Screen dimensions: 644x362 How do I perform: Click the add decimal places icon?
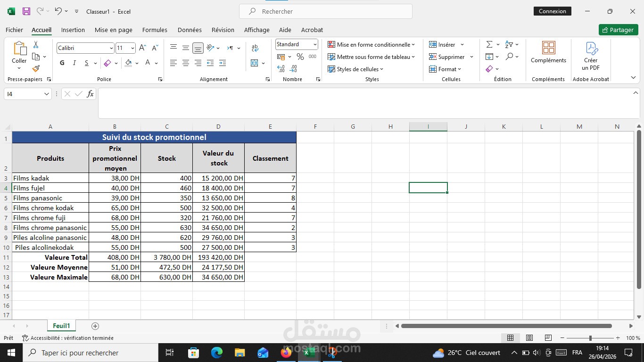pos(281,68)
